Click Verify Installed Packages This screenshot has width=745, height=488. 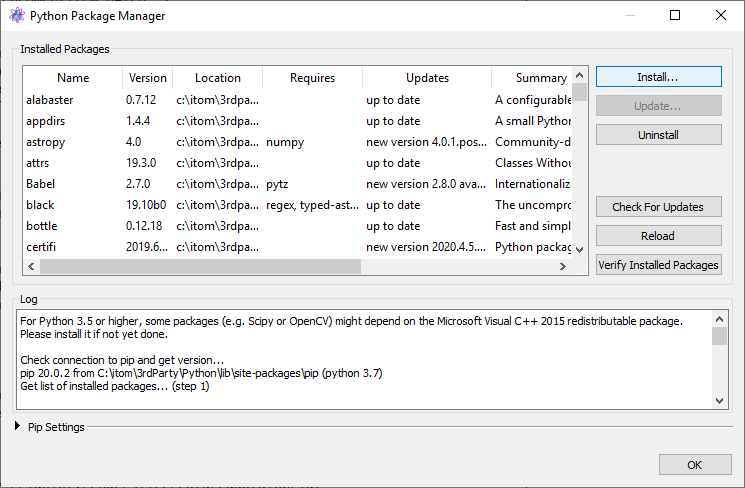[x=659, y=265]
